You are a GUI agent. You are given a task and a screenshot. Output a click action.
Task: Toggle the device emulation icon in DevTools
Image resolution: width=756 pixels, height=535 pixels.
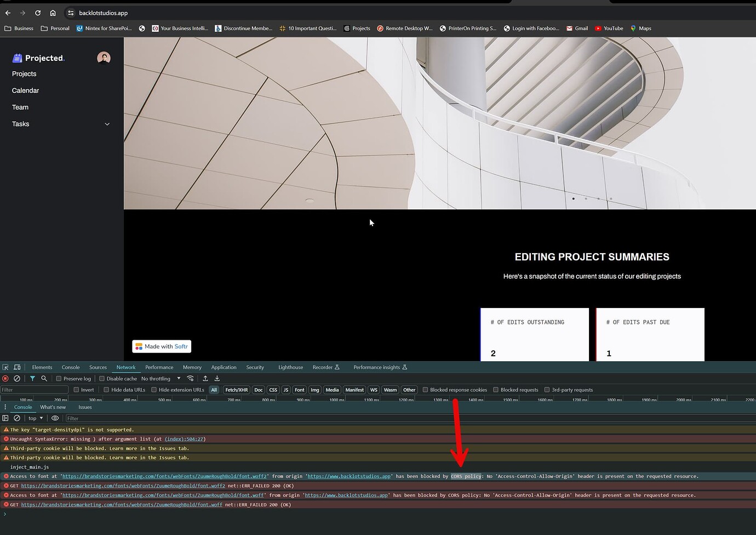click(x=17, y=367)
